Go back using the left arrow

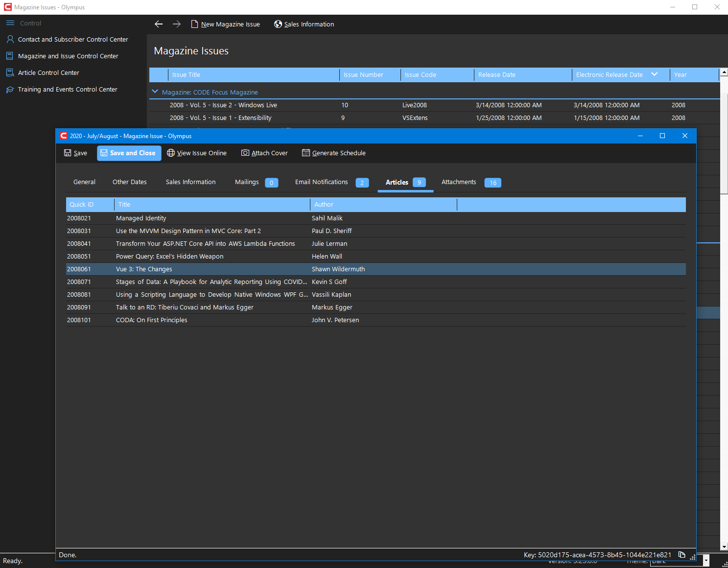[159, 24]
